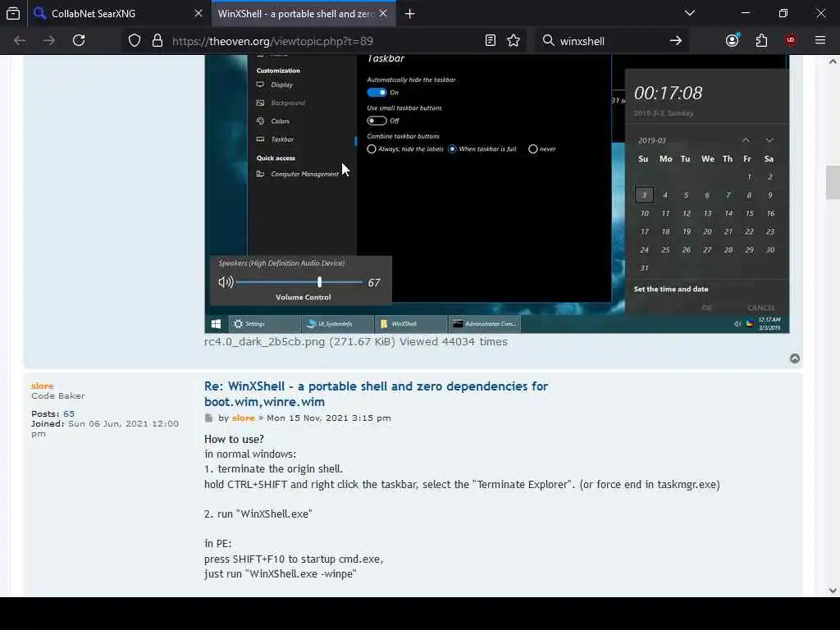Click the UI_SystemInfo taskbar item in the screenshot
This screenshot has height=630, width=840.
pyautogui.click(x=337, y=323)
